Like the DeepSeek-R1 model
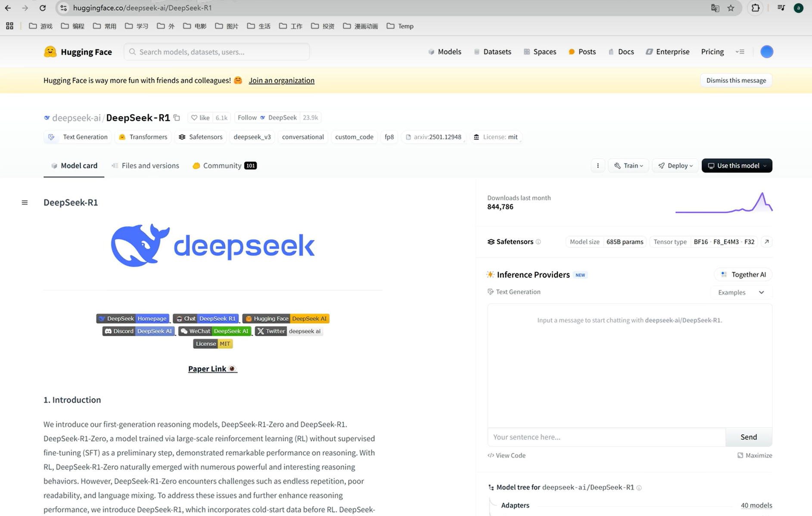The width and height of the screenshot is (812, 516). [200, 117]
